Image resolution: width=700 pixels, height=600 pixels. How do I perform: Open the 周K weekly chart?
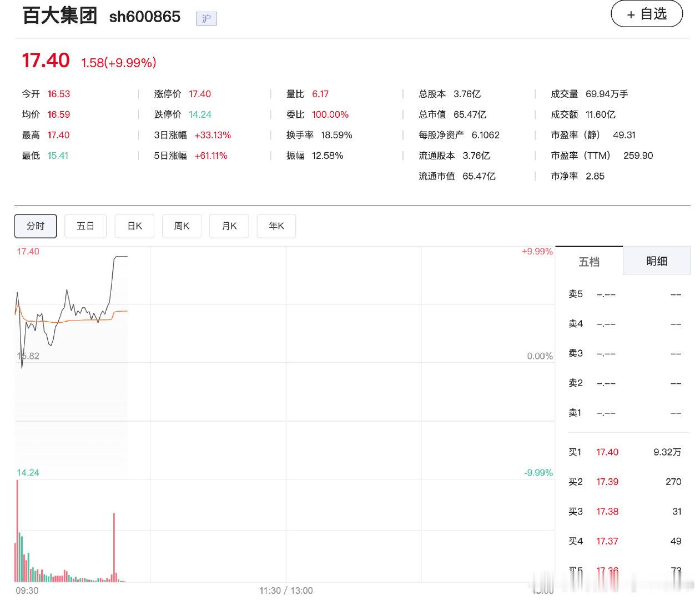(182, 226)
